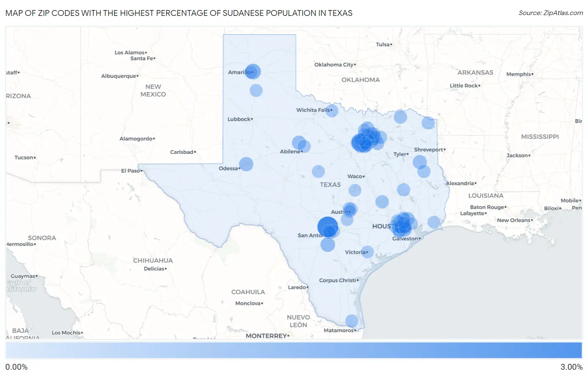The height and width of the screenshot is (376, 588).
Task: Click the Galveston city label
Action: coord(405,239)
